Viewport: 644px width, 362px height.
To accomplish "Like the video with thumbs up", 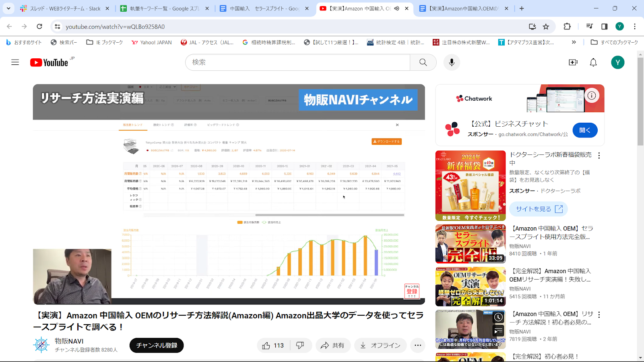I will coord(273,346).
